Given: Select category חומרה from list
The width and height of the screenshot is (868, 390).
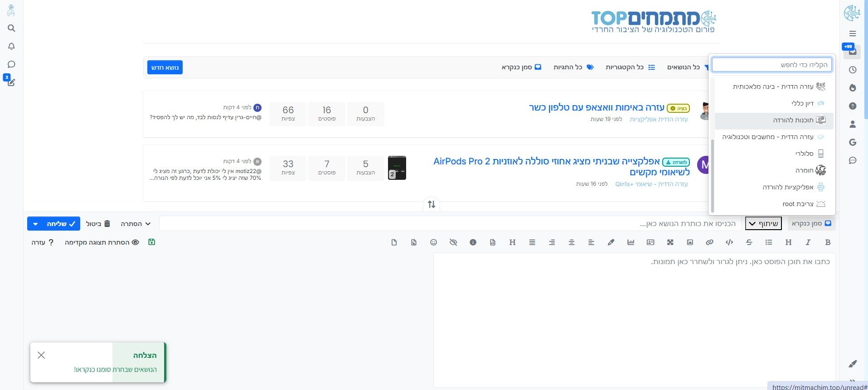Looking at the screenshot, I should point(774,170).
